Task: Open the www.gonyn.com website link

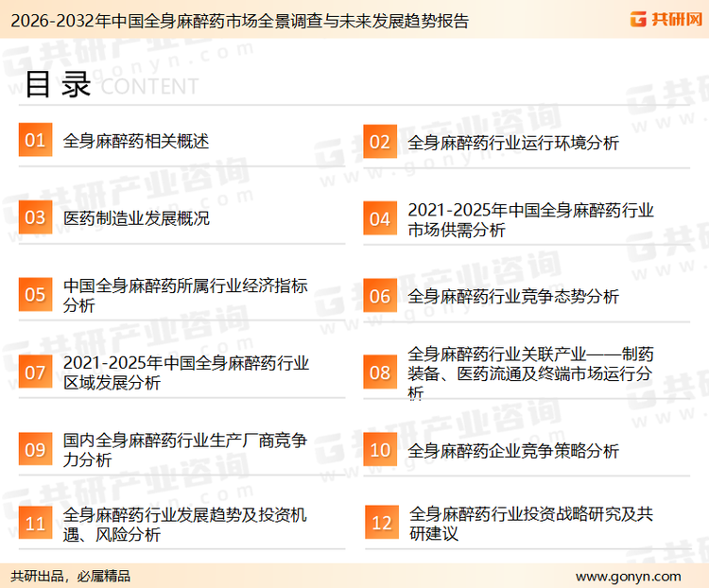Action: click(628, 576)
